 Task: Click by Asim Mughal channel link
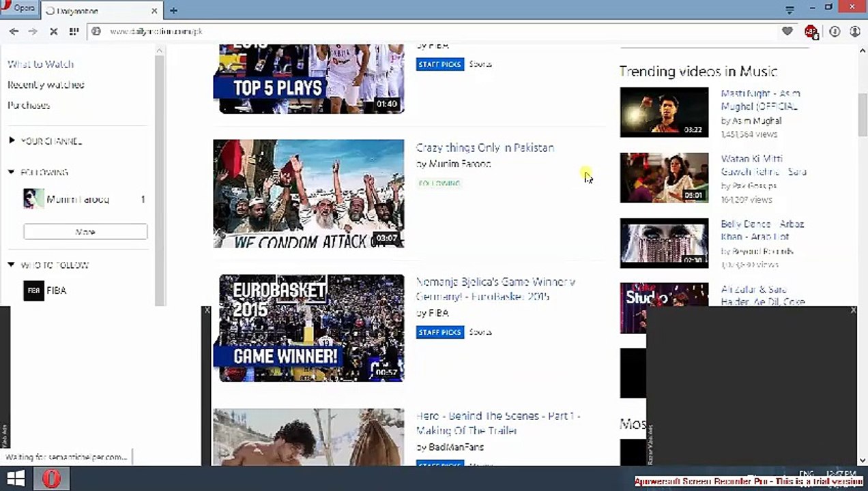coord(751,121)
